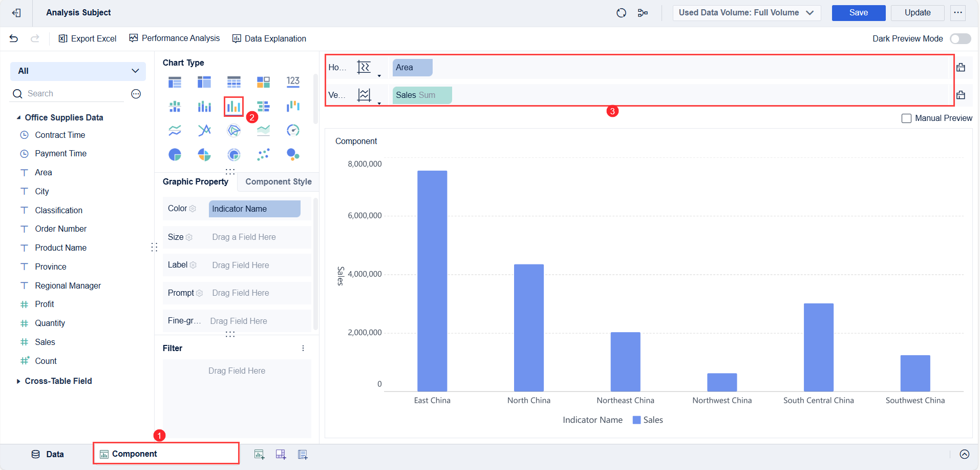Open the Data tab at bottom
Viewport: 980px width, 470px height.
pos(48,454)
